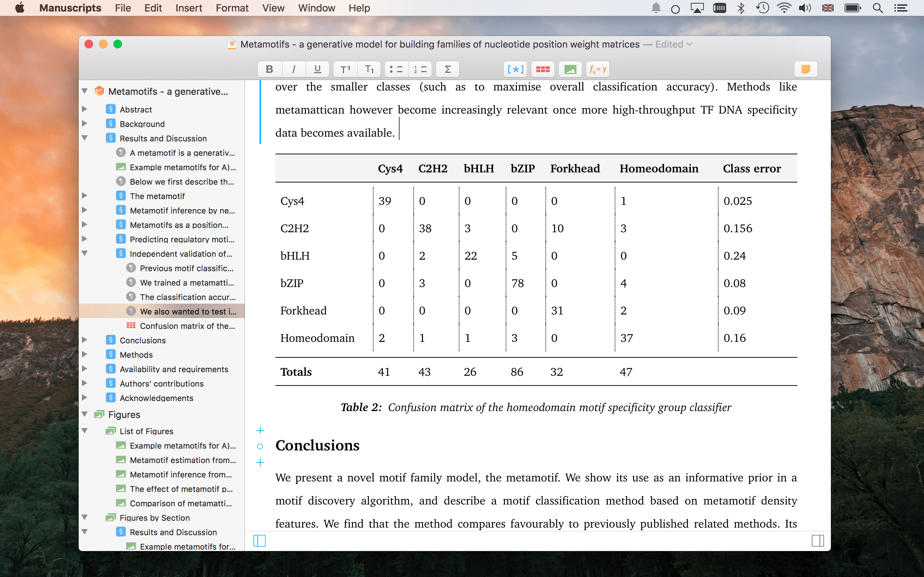Image resolution: width=924 pixels, height=577 pixels.
Task: Insert a bulleted list
Action: [x=396, y=69]
